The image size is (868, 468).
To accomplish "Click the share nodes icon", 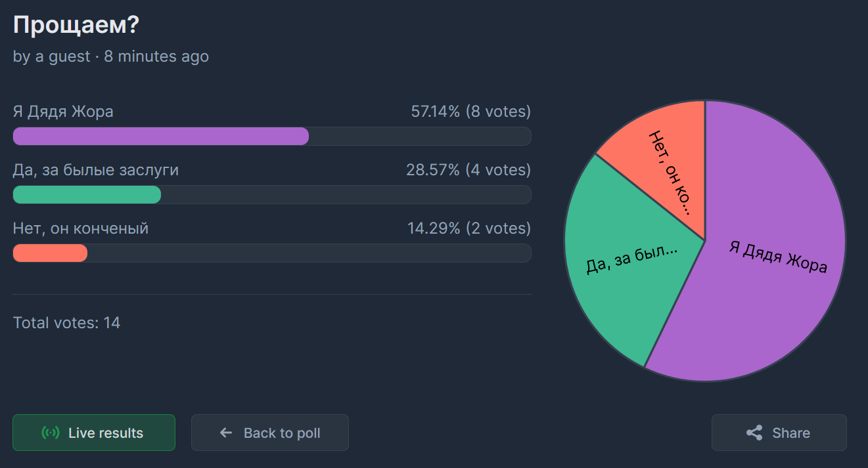I will 754,433.
